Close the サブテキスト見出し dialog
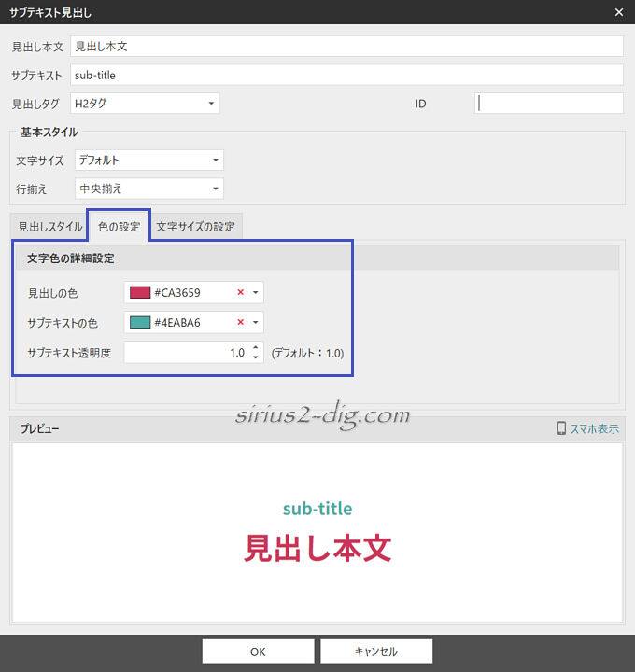 pyautogui.click(x=618, y=12)
